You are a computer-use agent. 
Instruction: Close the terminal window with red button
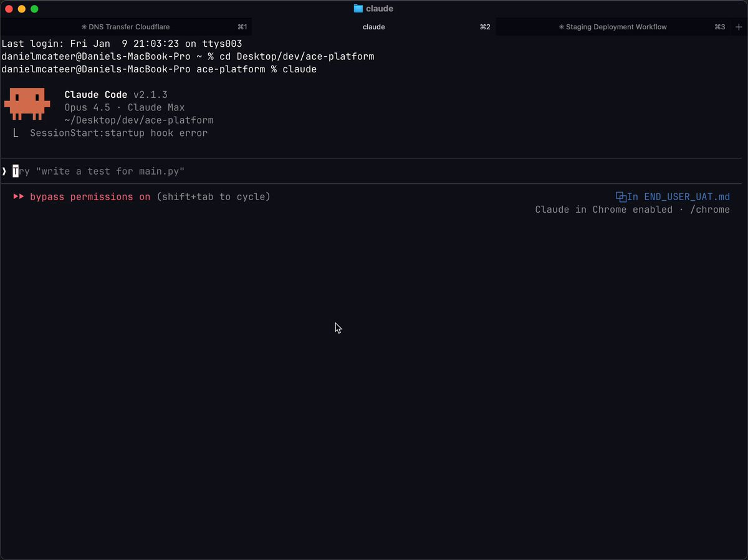(9, 9)
